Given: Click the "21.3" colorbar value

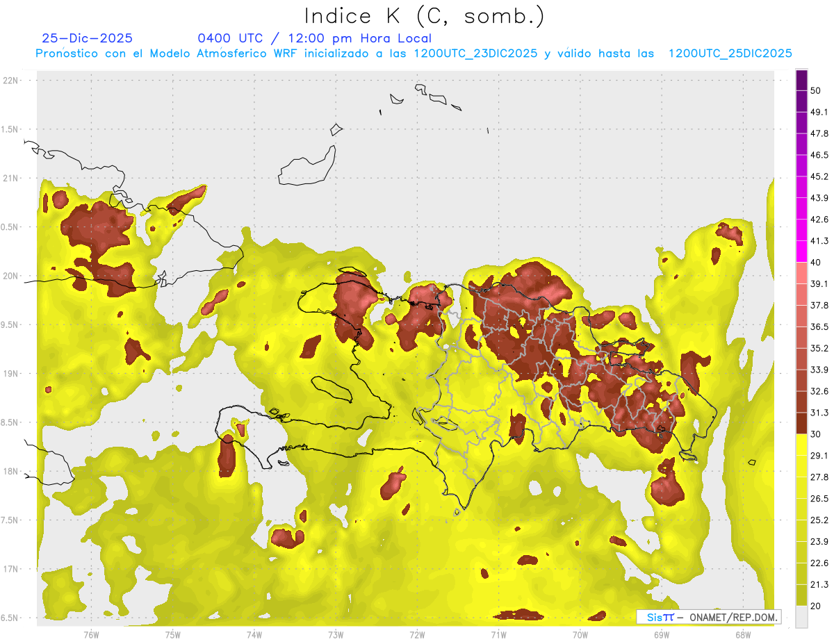Looking at the screenshot, I should coord(819,585).
